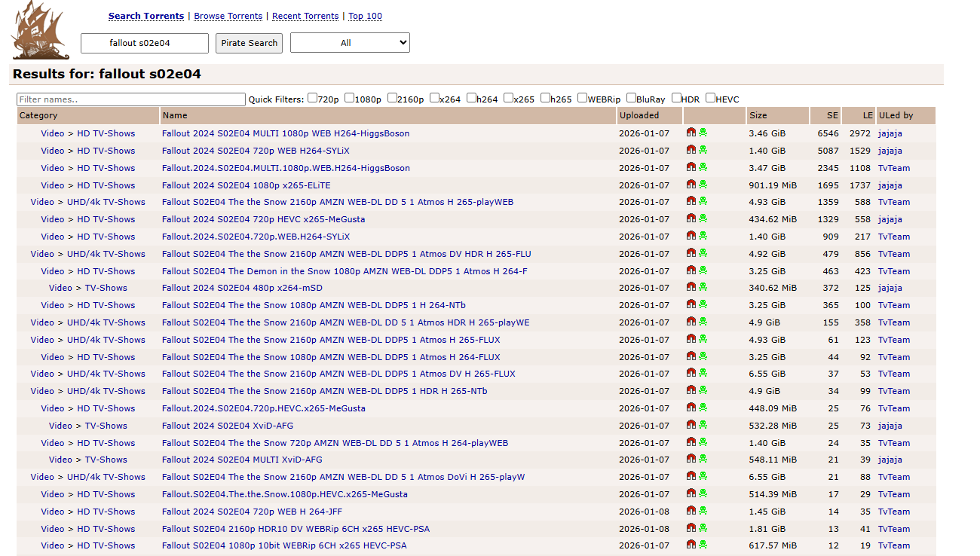Select the 6546 seeders value
Viewport: 980px width, 556px height.
tap(828, 133)
